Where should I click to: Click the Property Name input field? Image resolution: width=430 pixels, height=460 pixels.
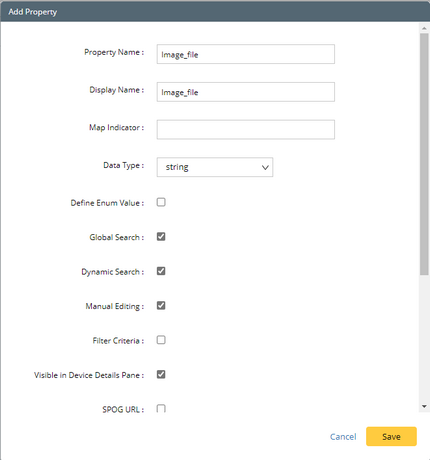click(x=246, y=54)
